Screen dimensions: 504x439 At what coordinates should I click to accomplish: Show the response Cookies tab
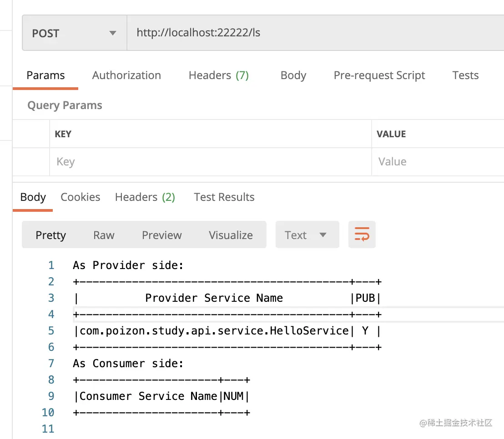tap(81, 197)
